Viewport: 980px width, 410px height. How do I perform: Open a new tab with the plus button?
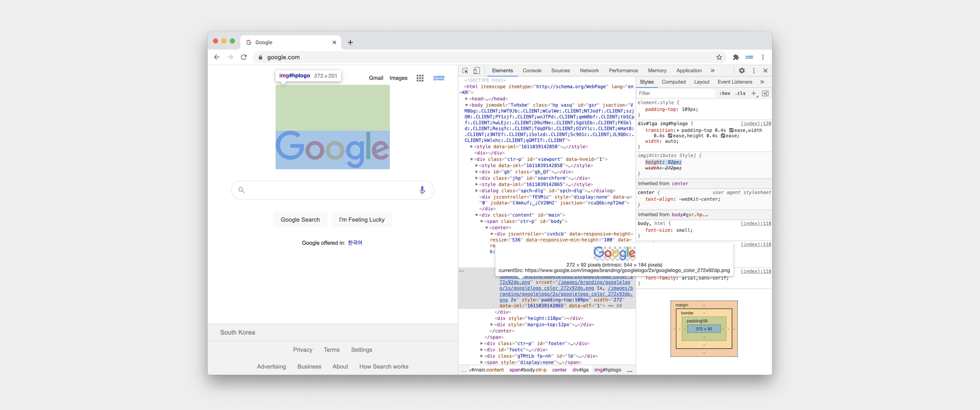pos(350,42)
